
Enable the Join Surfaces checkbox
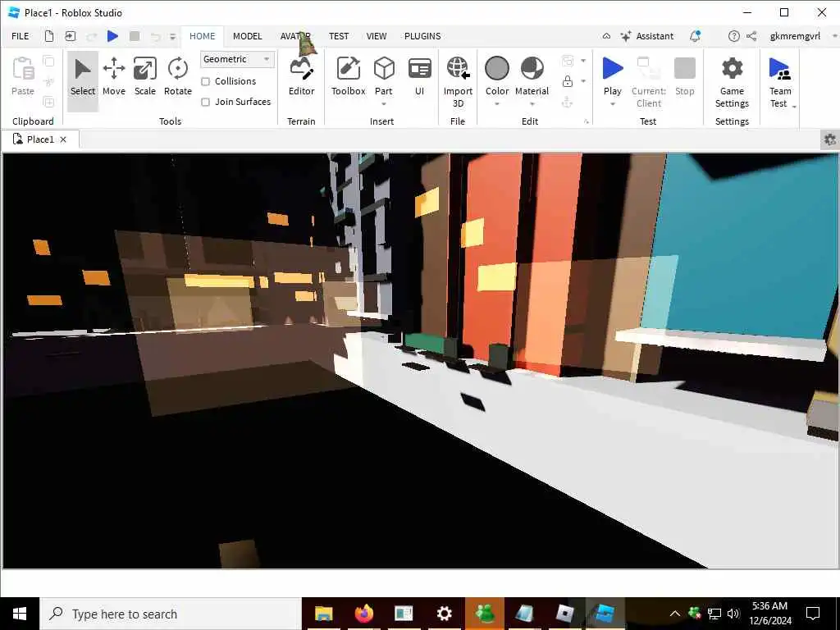(x=205, y=102)
